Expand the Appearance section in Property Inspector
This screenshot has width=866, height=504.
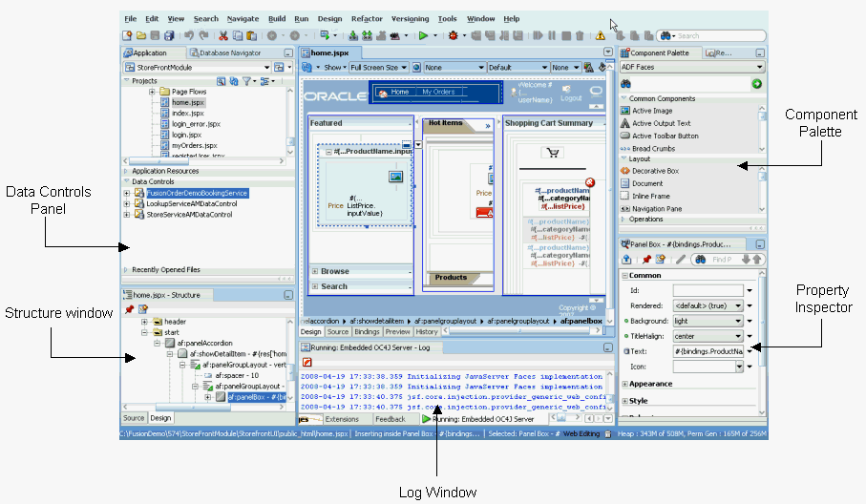(x=624, y=385)
